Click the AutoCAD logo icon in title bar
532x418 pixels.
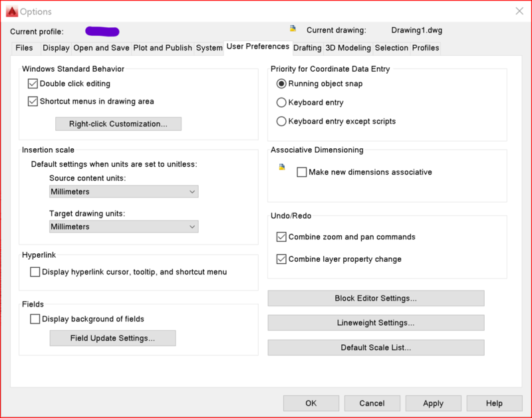tap(11, 11)
